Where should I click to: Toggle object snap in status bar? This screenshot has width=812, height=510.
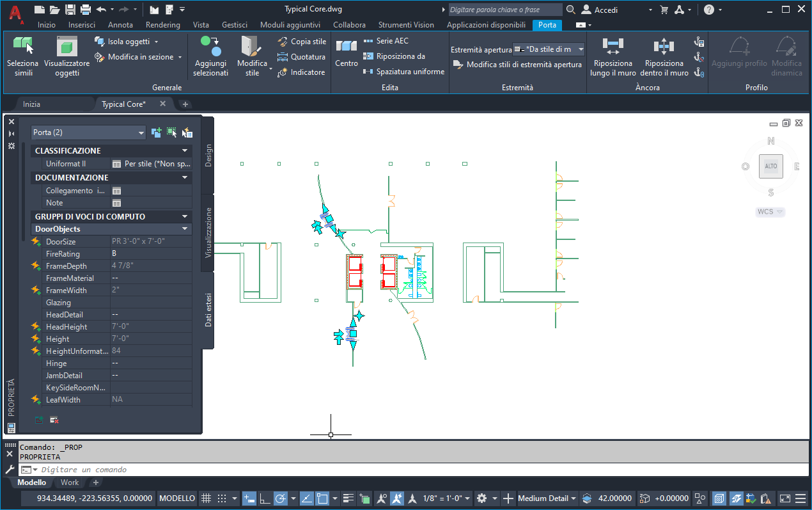pos(322,498)
